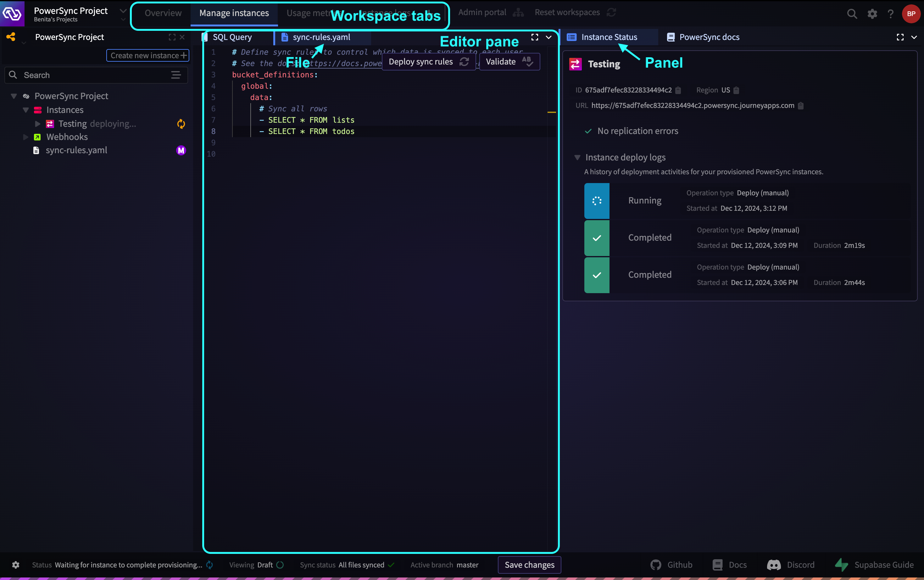Focus the sidebar Search field
Screen dimensions: 924x580
[x=96, y=75]
